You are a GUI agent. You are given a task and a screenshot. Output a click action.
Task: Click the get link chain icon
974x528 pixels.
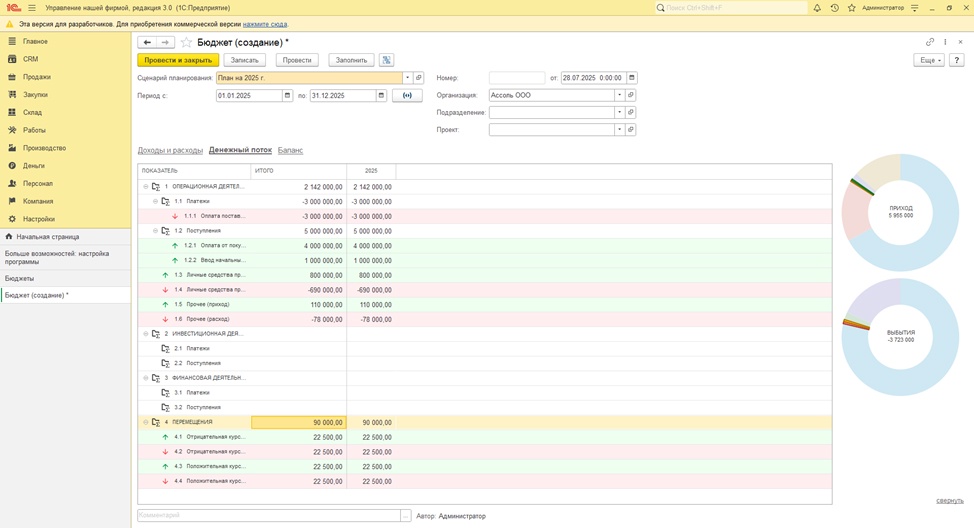[x=930, y=42]
